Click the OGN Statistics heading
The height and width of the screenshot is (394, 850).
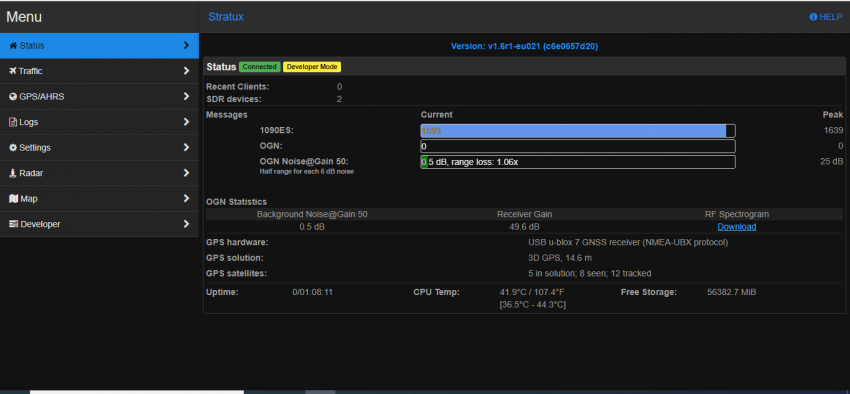(236, 202)
